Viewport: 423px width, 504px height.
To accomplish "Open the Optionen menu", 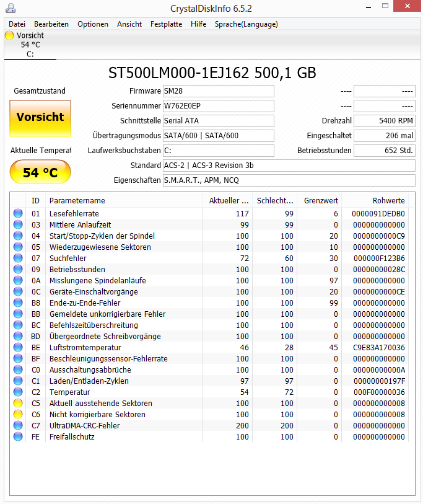I will point(93,24).
